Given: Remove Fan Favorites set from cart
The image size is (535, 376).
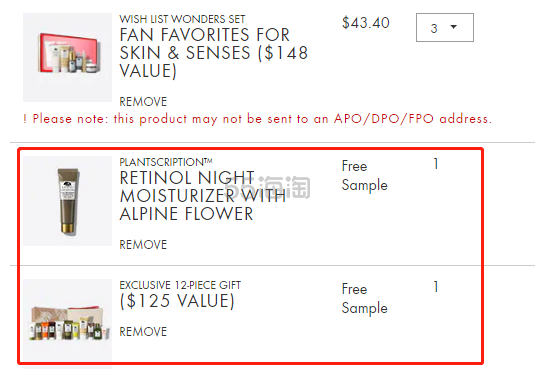Looking at the screenshot, I should click(x=143, y=101).
